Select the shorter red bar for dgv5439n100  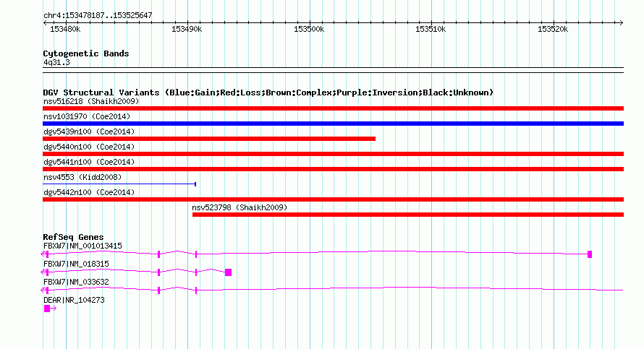(209, 139)
